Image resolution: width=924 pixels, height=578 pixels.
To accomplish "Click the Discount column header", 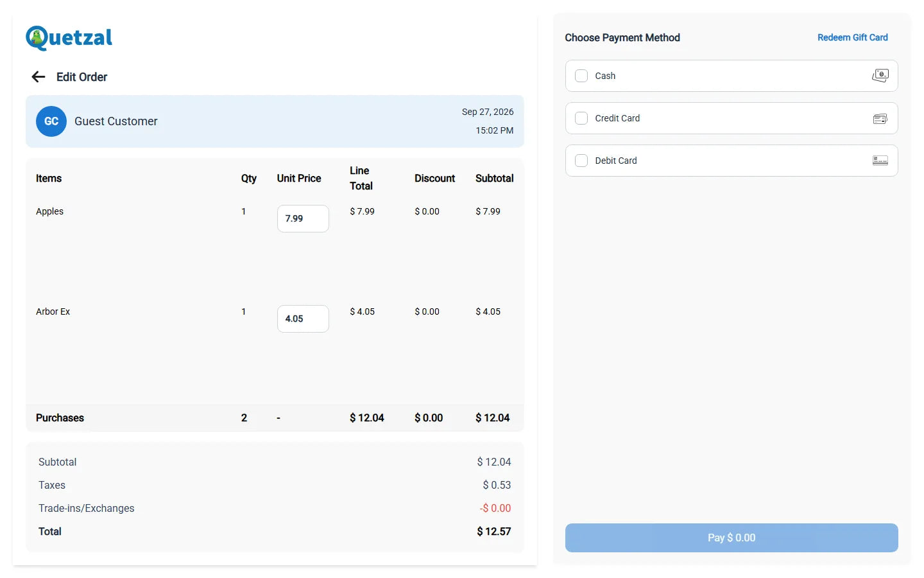I will click(434, 179).
